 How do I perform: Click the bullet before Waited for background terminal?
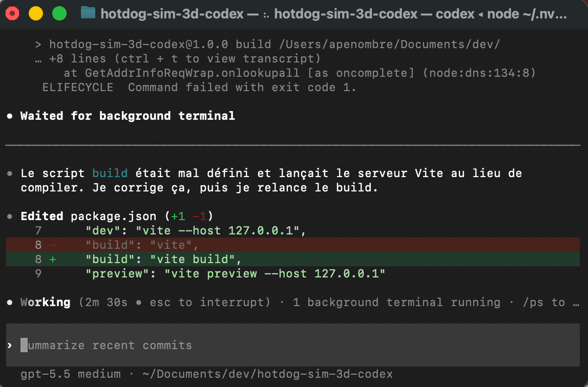click(x=9, y=116)
